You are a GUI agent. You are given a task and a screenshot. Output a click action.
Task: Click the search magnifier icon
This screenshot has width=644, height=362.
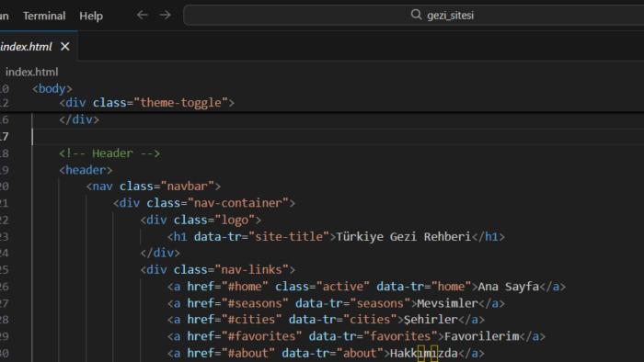[x=416, y=15]
